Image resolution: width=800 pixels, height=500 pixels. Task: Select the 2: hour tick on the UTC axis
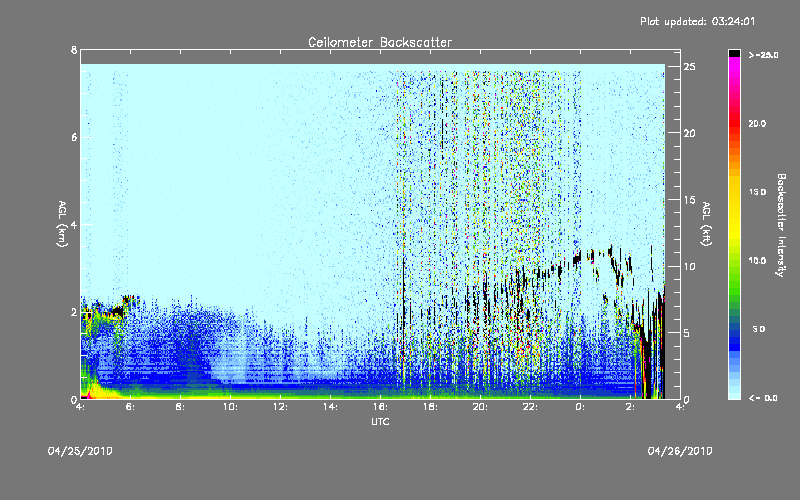(630, 407)
